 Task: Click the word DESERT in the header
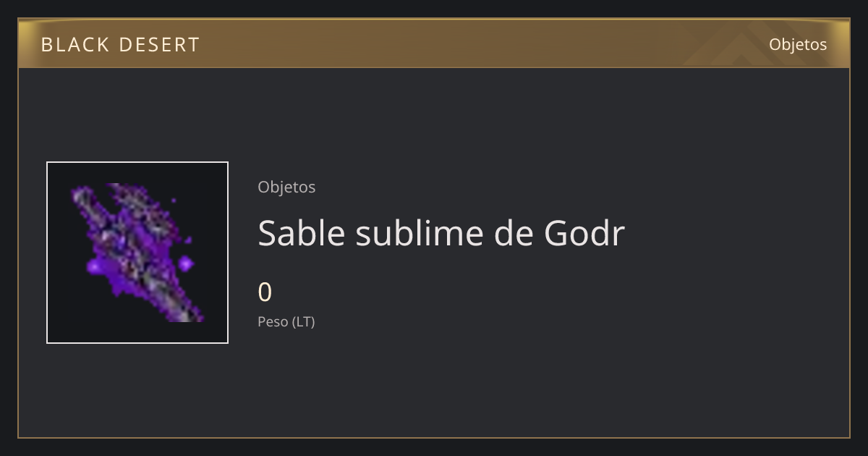pyautogui.click(x=159, y=45)
